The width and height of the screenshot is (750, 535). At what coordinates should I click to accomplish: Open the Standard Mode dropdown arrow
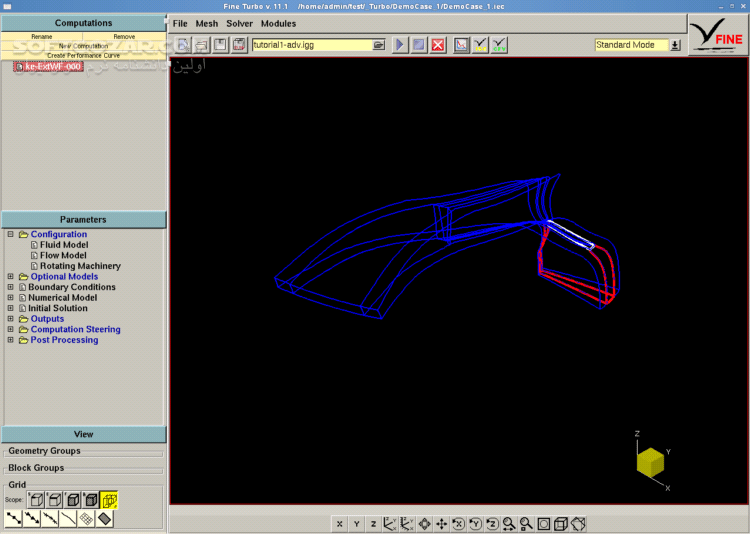pos(675,45)
